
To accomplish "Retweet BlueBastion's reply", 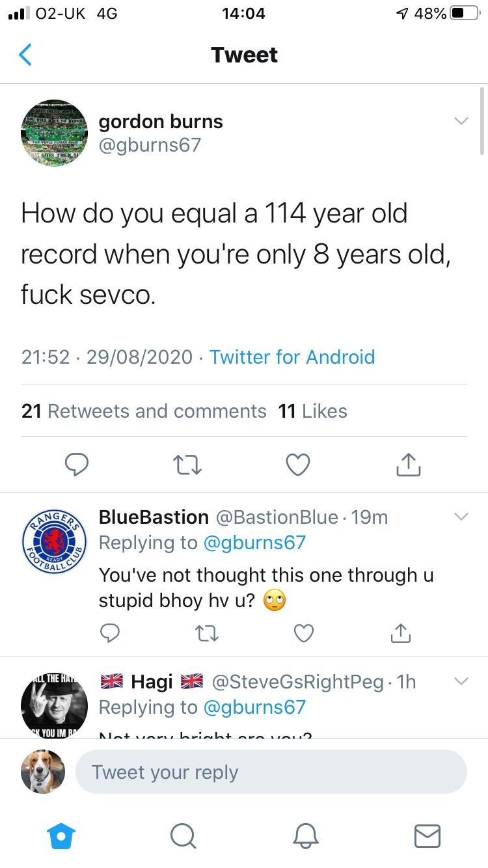I will click(x=208, y=632).
